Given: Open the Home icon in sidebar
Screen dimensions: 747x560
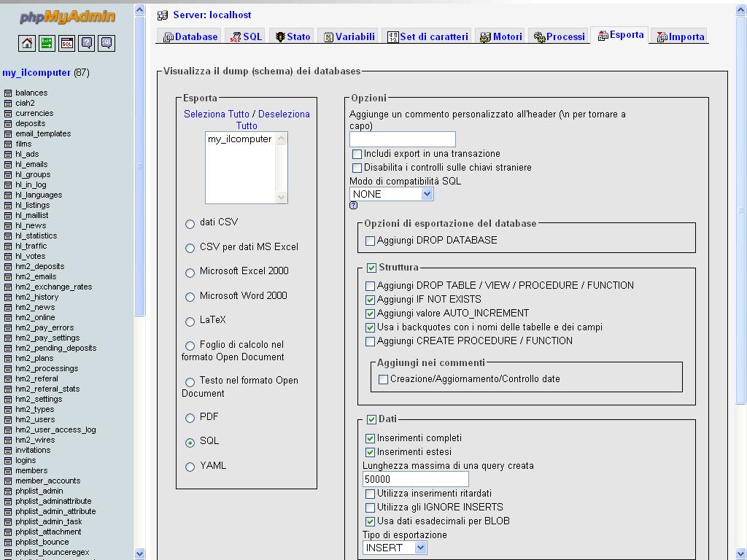Looking at the screenshot, I should coord(27,43).
